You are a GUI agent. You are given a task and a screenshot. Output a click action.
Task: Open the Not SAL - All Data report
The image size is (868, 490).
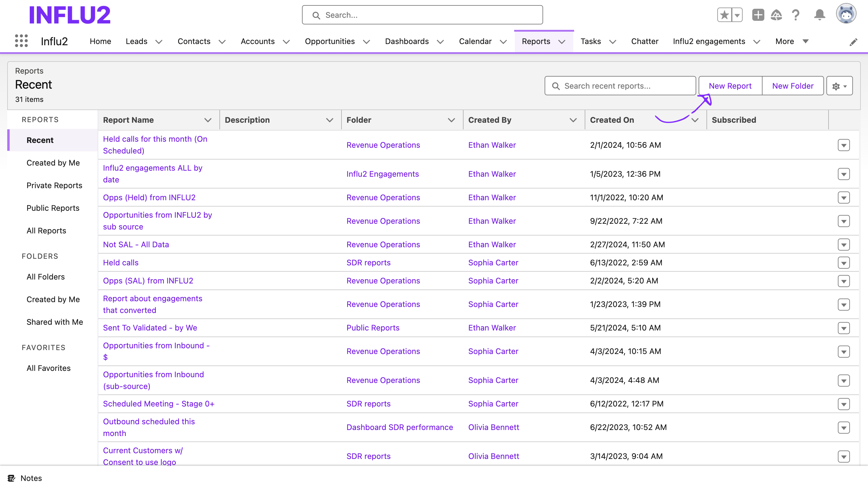[x=136, y=245]
